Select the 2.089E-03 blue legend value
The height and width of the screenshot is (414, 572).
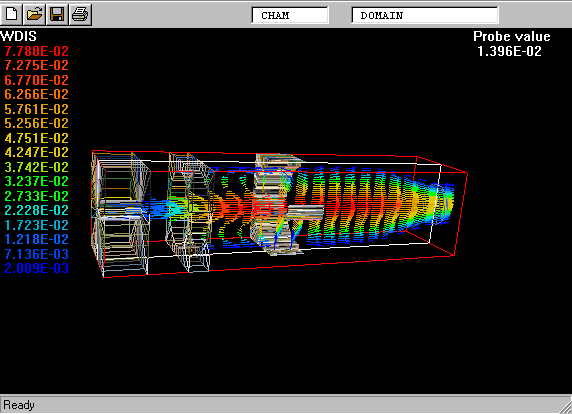coord(36,268)
